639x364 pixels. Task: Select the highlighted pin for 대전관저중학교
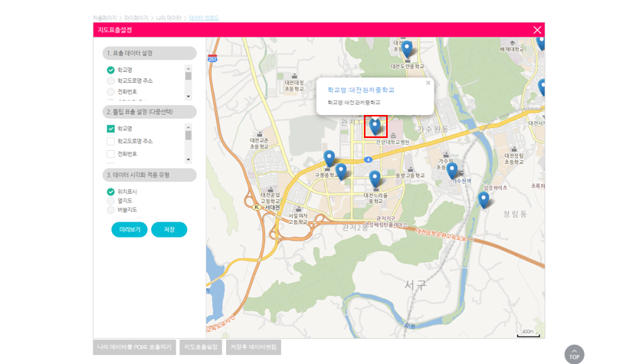coord(375,126)
